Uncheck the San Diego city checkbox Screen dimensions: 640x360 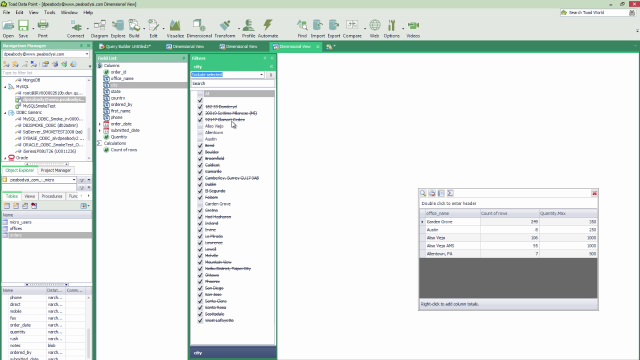200,288
